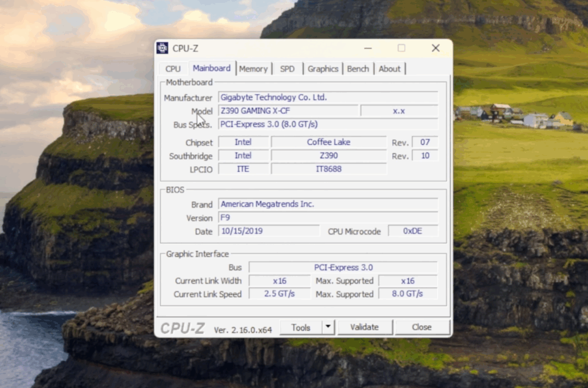This screenshot has height=388, width=588.
Task: View the About tab
Action: (x=390, y=68)
